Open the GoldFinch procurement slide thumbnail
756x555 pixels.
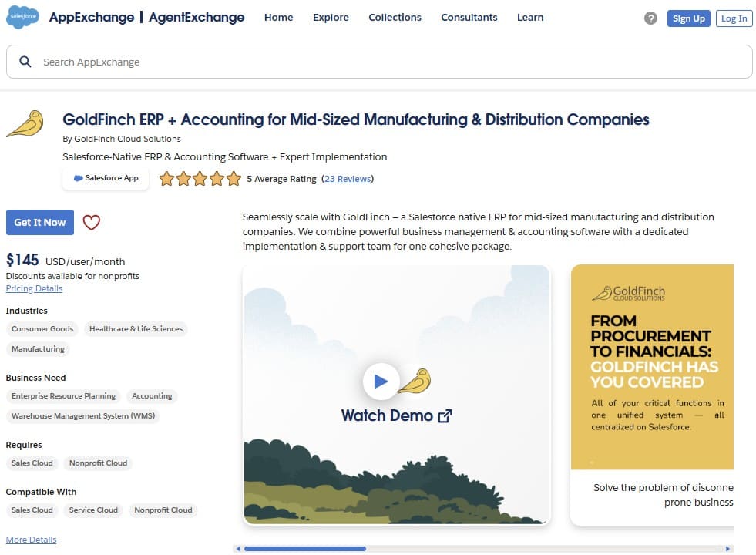click(x=652, y=367)
